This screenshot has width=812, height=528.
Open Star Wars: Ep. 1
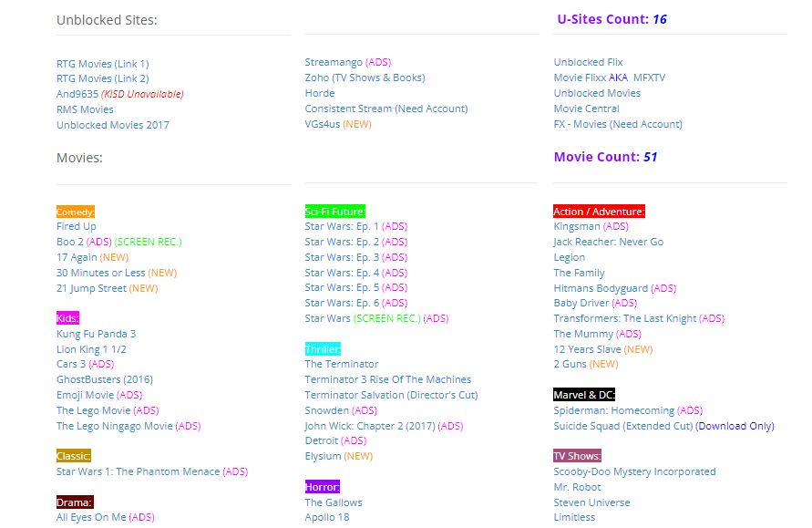tap(342, 226)
